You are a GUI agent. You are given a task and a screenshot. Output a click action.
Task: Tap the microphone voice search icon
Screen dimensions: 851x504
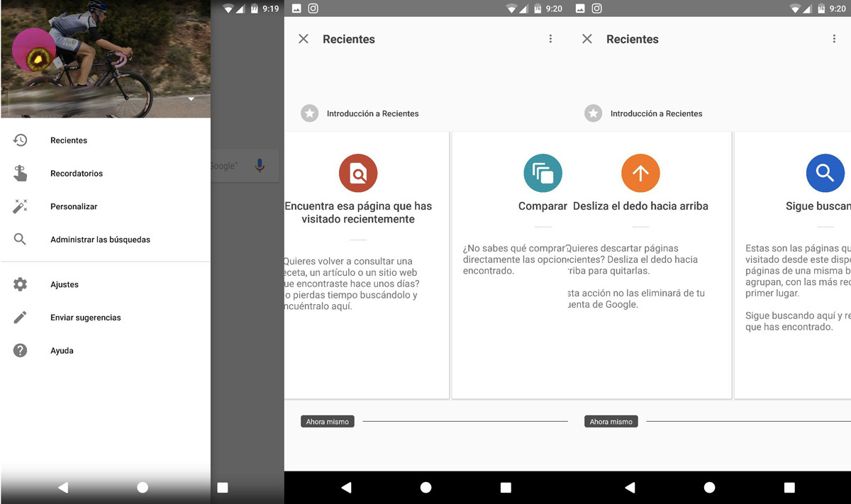[260, 165]
